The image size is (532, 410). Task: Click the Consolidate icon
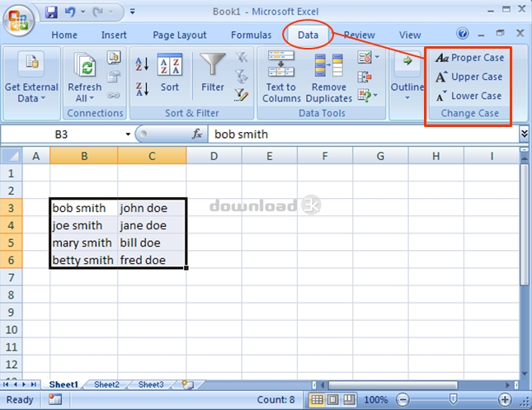[365, 77]
